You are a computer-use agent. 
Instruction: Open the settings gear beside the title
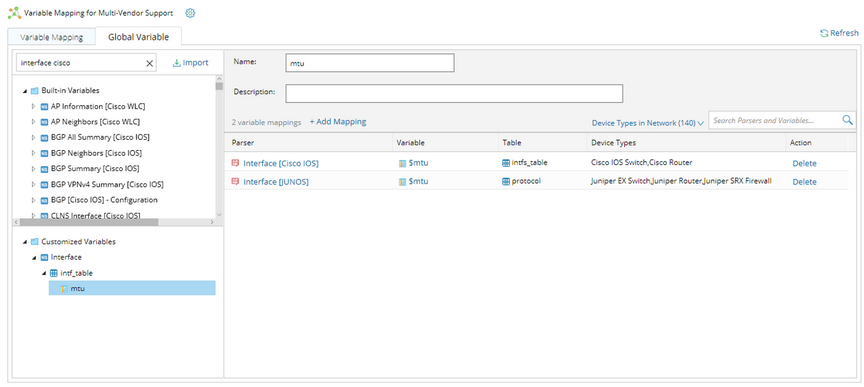click(190, 13)
